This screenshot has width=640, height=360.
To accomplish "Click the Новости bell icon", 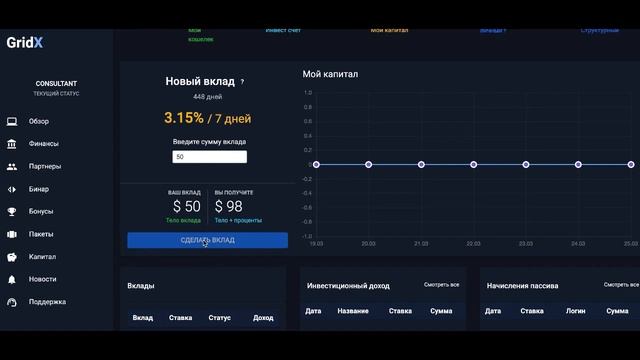I will pos(12,280).
